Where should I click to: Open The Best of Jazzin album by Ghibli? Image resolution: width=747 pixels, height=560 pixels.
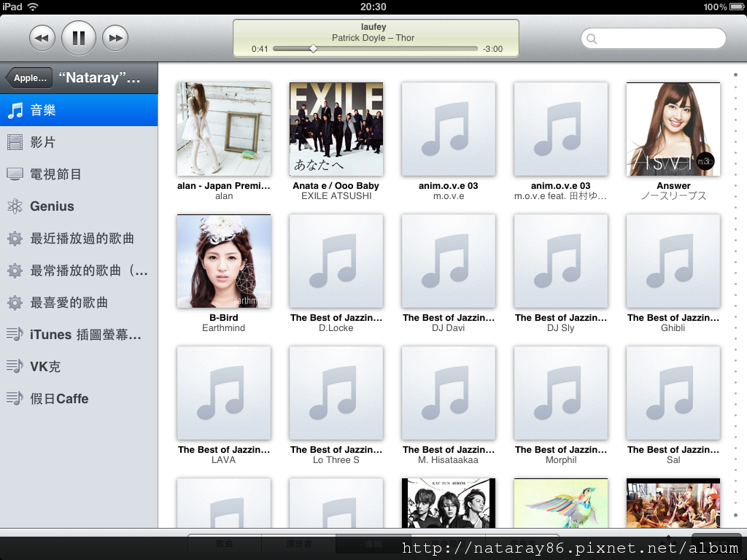coord(673,261)
